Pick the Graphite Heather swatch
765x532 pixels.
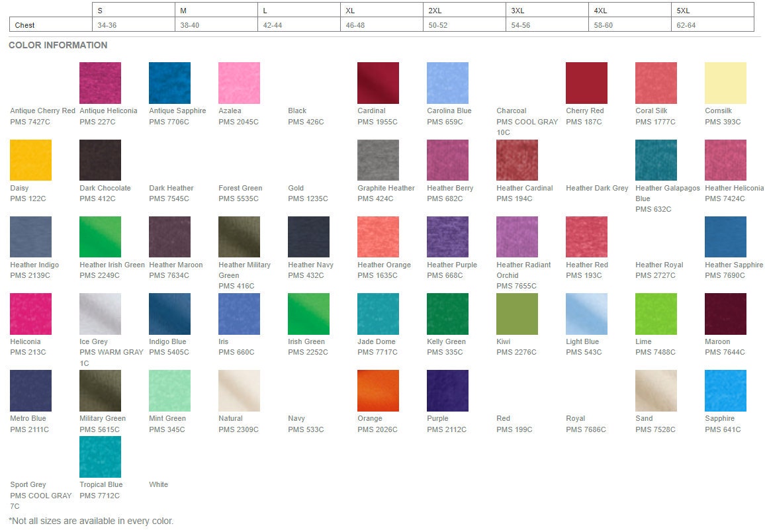pos(378,160)
